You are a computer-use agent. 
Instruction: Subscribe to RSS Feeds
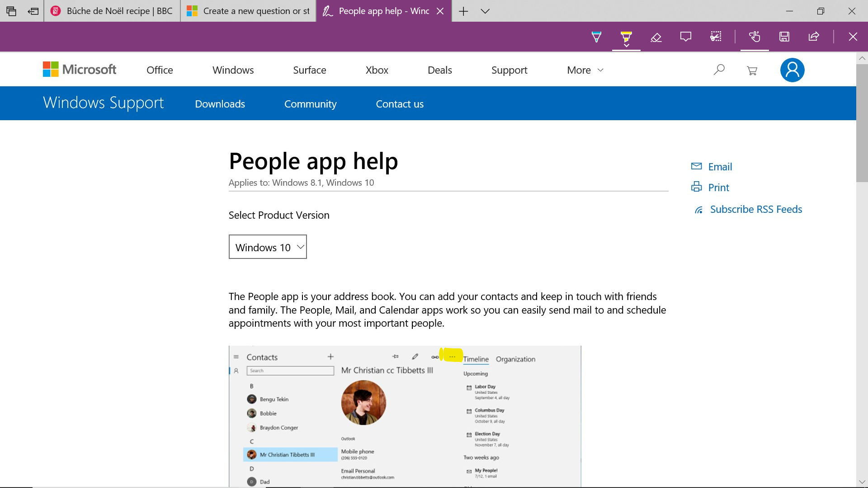[x=756, y=209]
